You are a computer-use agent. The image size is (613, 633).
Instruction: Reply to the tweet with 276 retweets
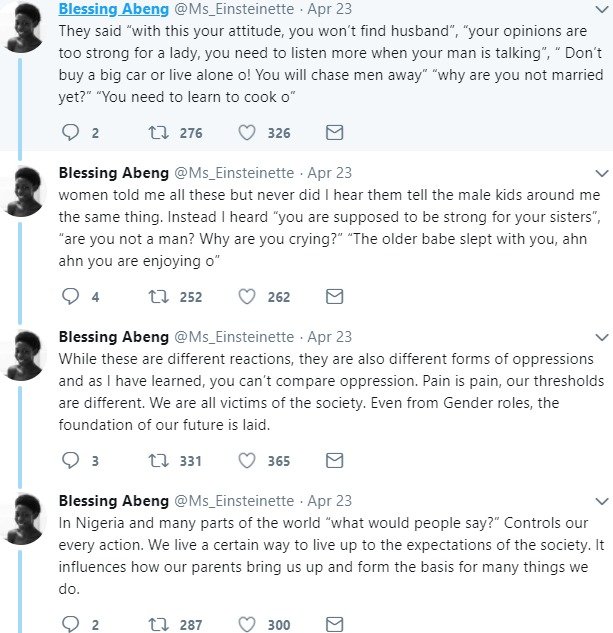click(x=70, y=132)
